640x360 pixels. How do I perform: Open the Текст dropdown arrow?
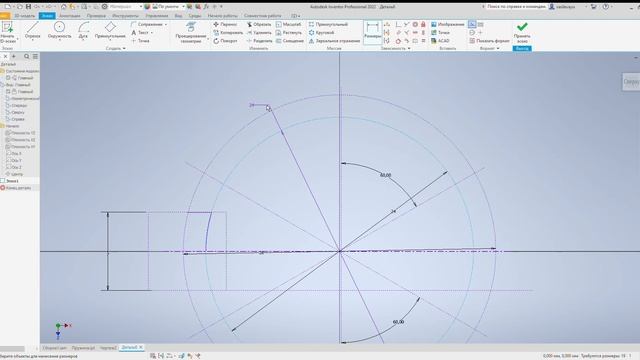click(x=152, y=33)
